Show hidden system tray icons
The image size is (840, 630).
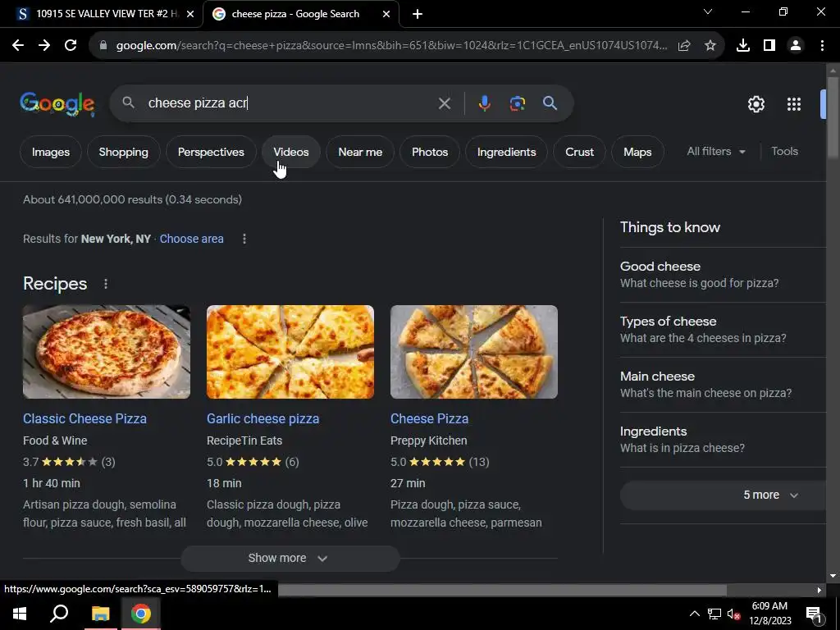pos(694,614)
